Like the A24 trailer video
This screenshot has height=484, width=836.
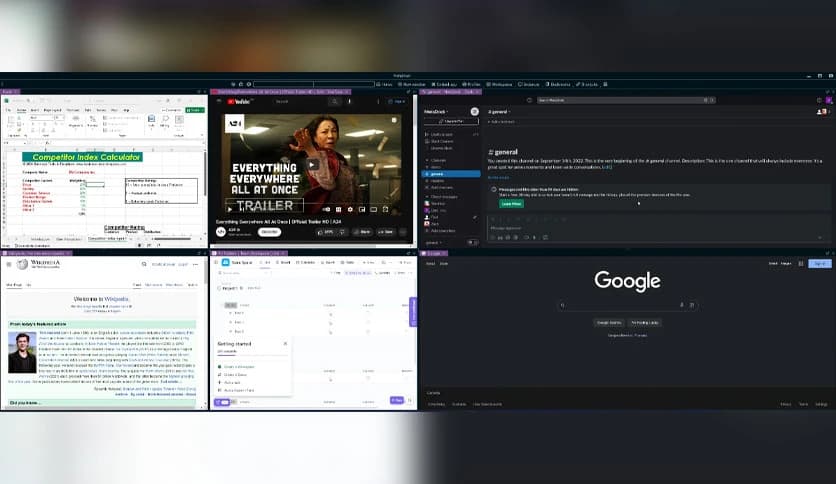pyautogui.click(x=326, y=232)
